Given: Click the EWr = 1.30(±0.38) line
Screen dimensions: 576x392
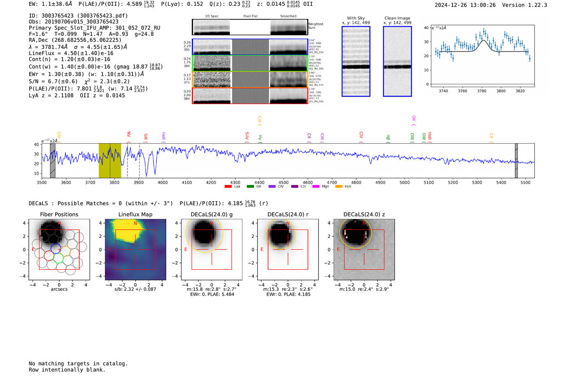Looking at the screenshot, I should click(86, 74).
